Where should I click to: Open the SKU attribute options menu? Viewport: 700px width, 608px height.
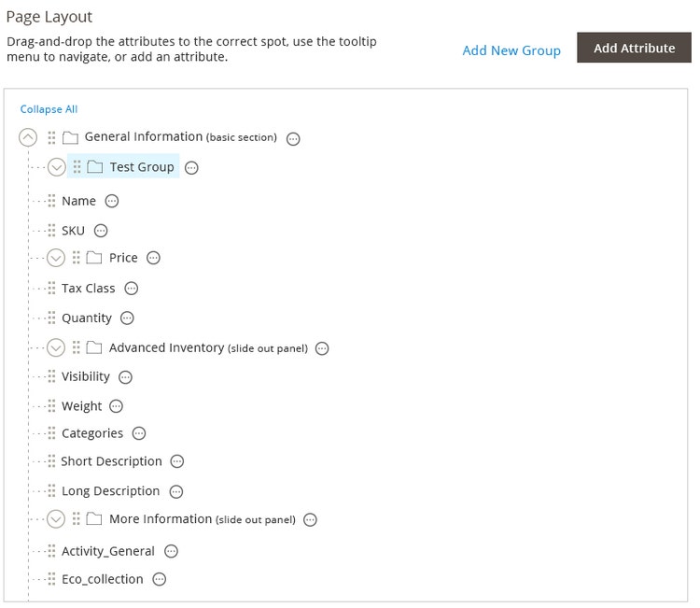click(101, 231)
